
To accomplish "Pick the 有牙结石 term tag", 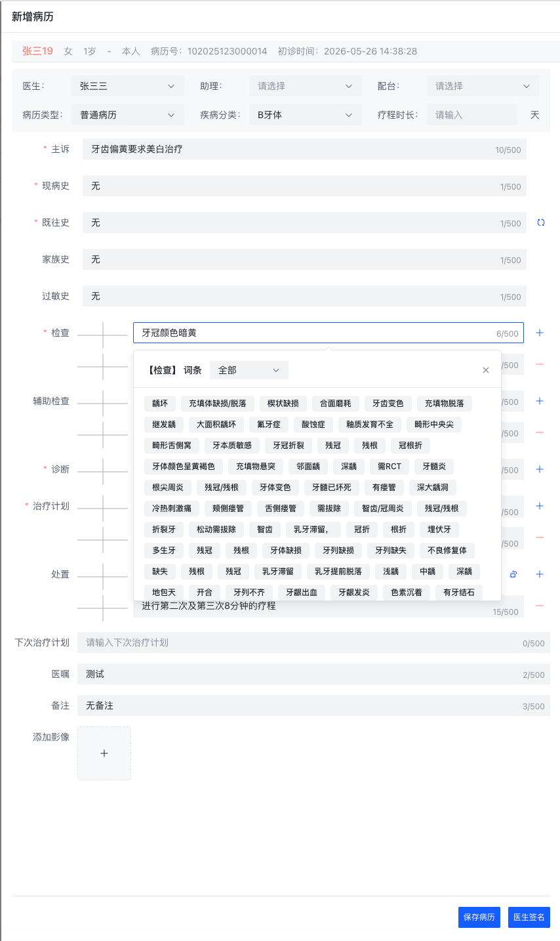I will click(x=459, y=593).
